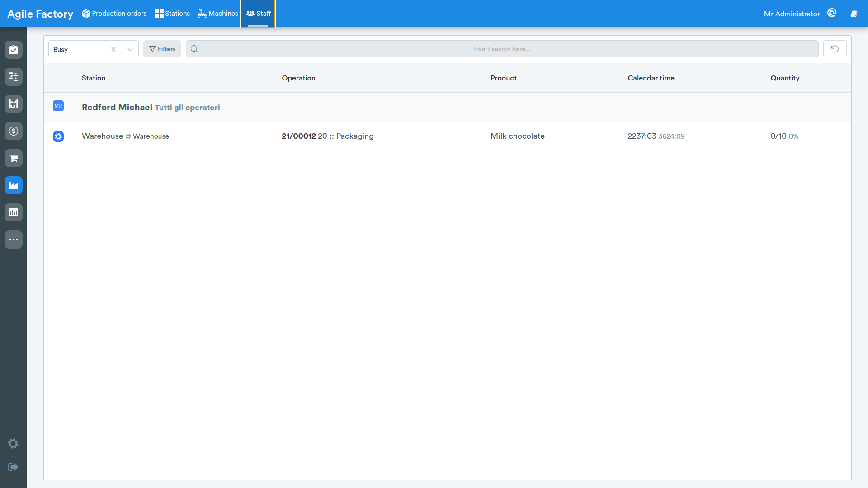This screenshot has height=488, width=868.
Task: Focus the Insert search here field
Action: click(502, 49)
